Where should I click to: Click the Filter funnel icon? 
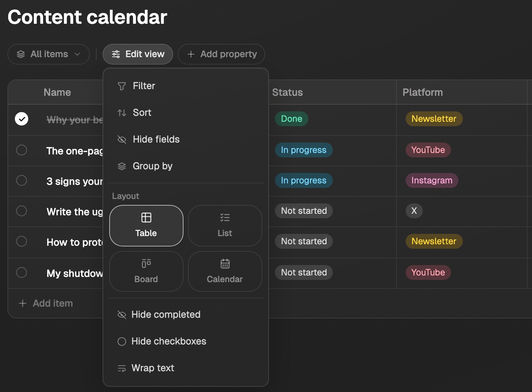[x=122, y=86]
